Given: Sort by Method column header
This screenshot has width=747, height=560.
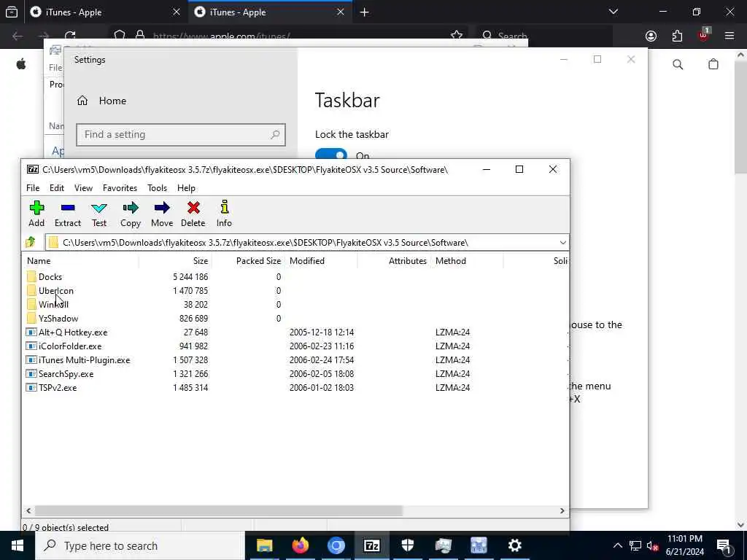Looking at the screenshot, I should (467, 261).
